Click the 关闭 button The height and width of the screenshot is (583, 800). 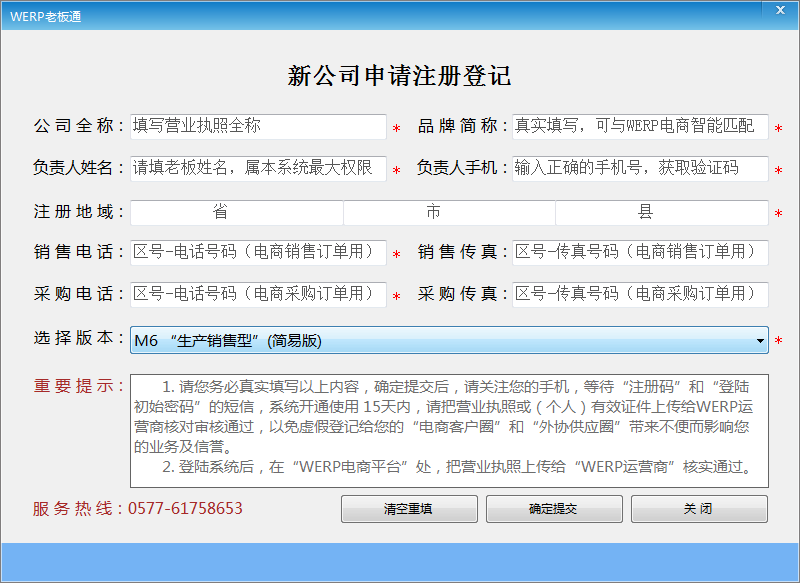[699, 509]
